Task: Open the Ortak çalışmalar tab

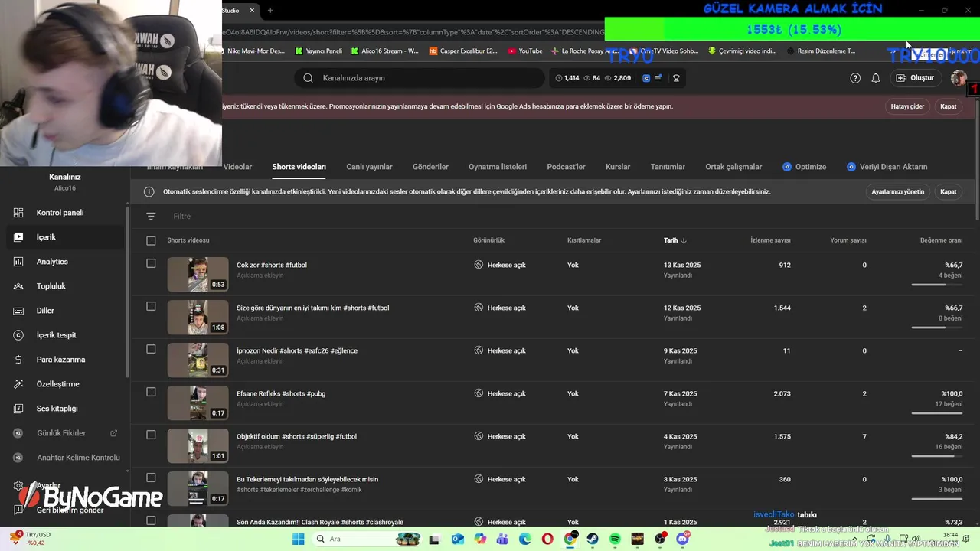Action: tap(733, 167)
